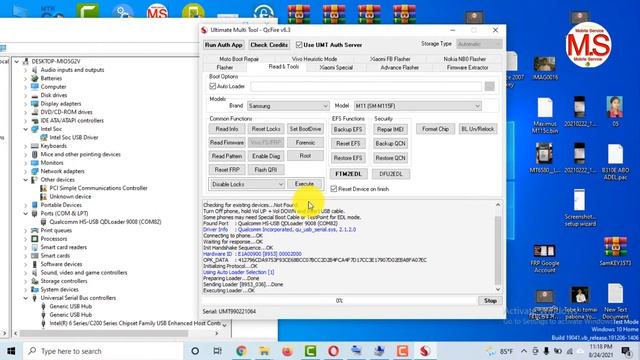Click the taskbar search box

[103, 351]
